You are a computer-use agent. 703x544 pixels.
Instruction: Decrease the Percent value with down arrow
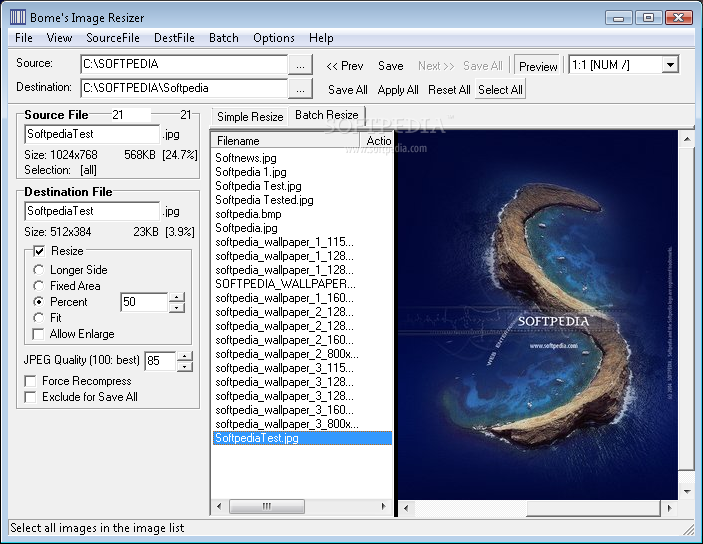[x=177, y=307]
